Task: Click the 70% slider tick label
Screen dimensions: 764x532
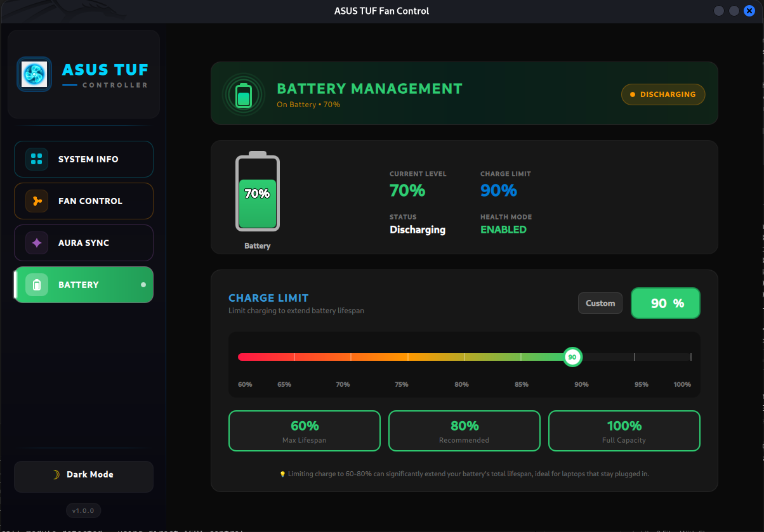Action: point(343,385)
